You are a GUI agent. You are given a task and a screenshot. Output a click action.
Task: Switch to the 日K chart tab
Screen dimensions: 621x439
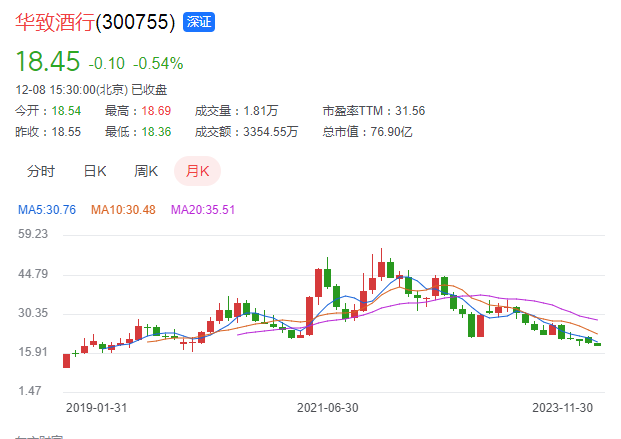coord(95,171)
